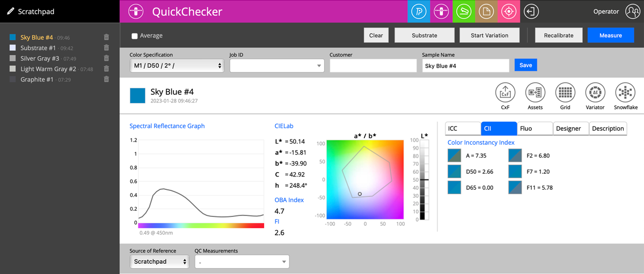The width and height of the screenshot is (644, 274).
Task: Open the Assets tool icon
Action: [535, 93]
